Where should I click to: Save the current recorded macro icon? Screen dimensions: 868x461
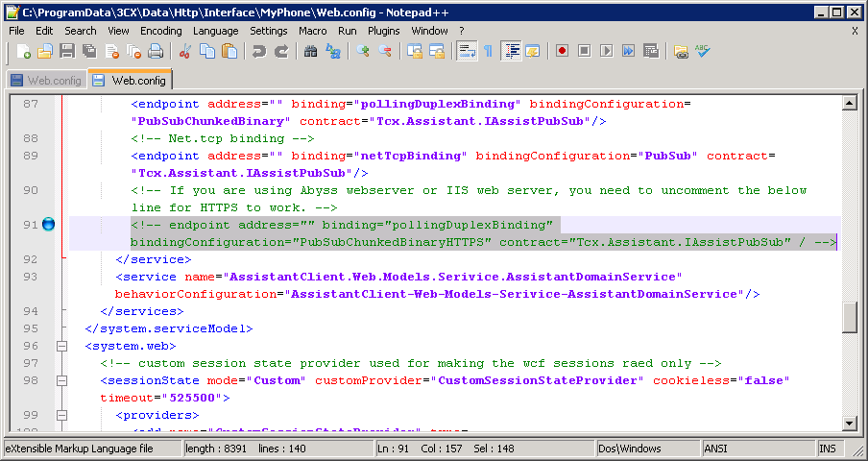pos(650,52)
